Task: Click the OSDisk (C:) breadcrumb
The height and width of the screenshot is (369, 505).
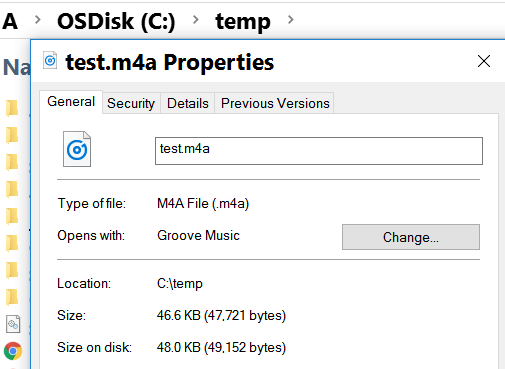Action: (x=116, y=21)
